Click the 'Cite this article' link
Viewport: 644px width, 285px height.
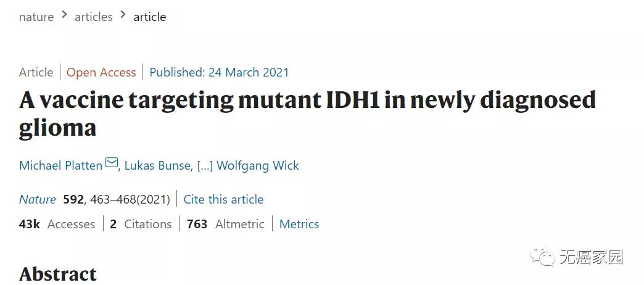[x=223, y=199]
